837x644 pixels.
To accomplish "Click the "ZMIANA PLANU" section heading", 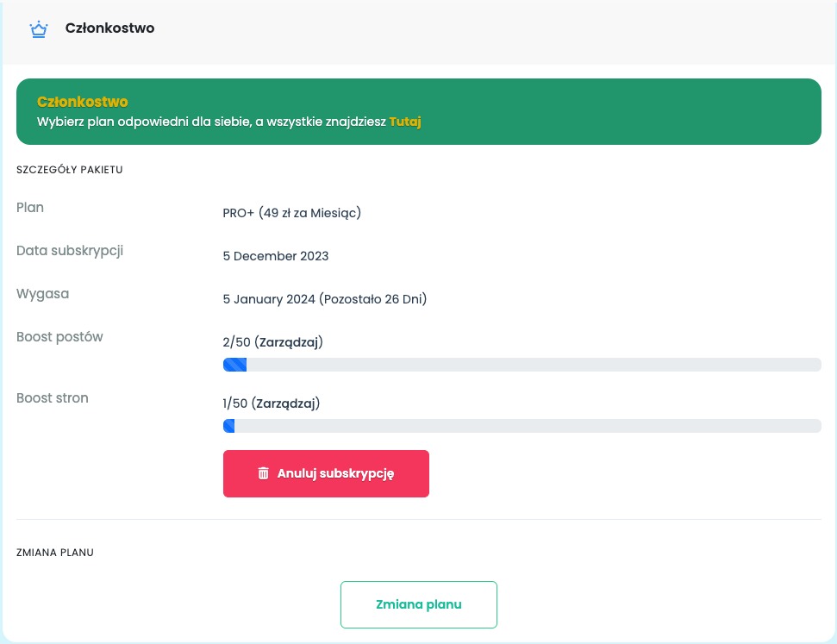I will [55, 553].
